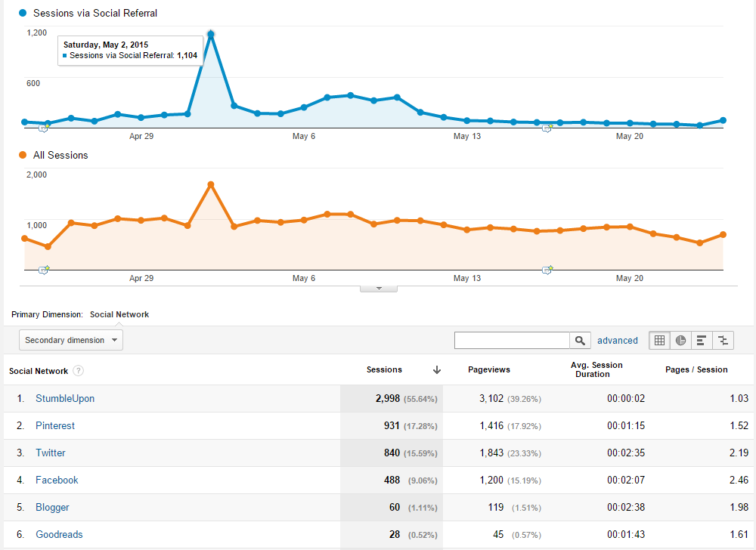Click the help icon beside Social Network
Image resolution: width=756 pixels, height=550 pixels.
pos(79,371)
